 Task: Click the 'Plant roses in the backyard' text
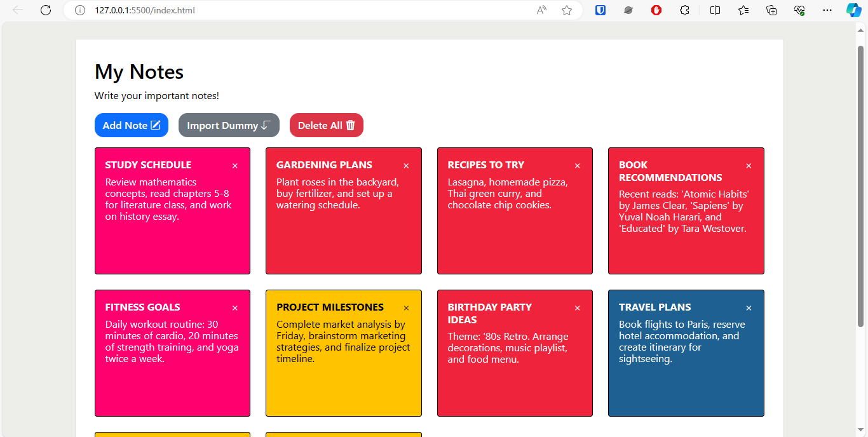coord(337,193)
